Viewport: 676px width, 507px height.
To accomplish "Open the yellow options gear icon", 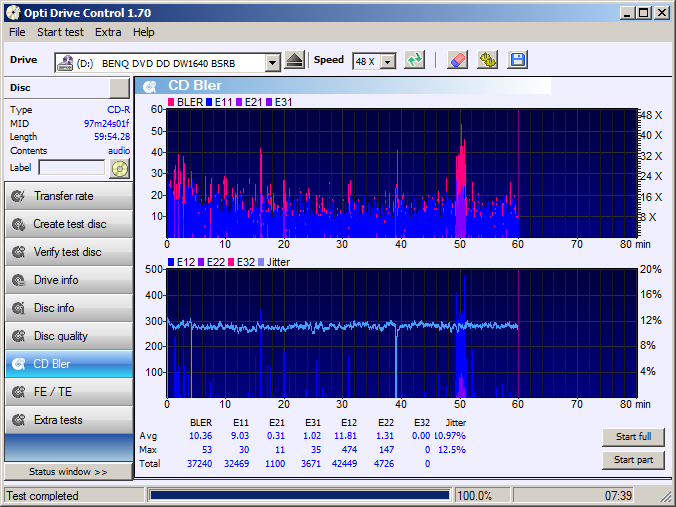I will pyautogui.click(x=488, y=60).
